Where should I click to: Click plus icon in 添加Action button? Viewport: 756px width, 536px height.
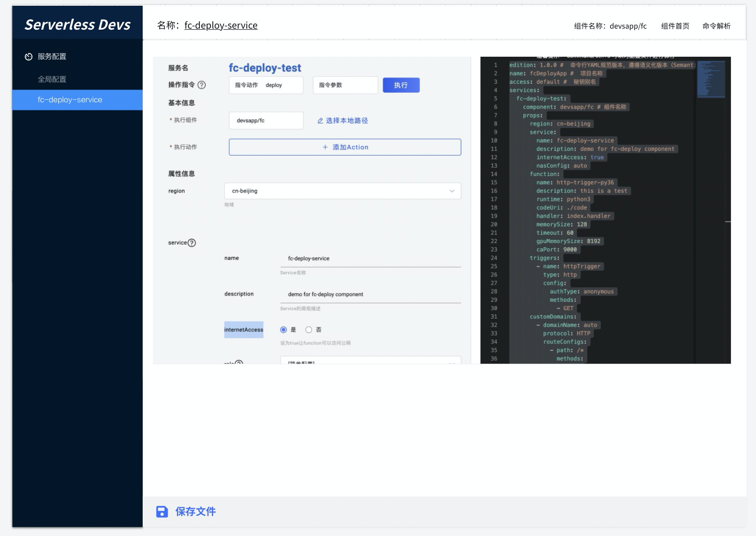(325, 147)
